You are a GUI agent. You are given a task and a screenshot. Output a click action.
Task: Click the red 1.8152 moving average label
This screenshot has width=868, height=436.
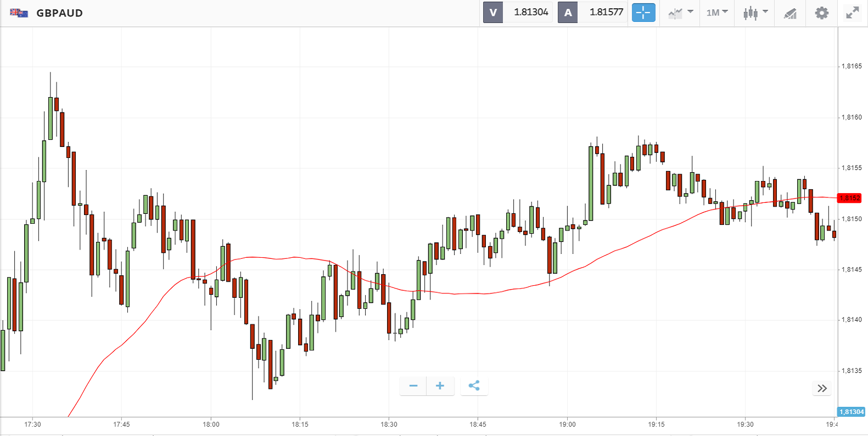pos(849,198)
